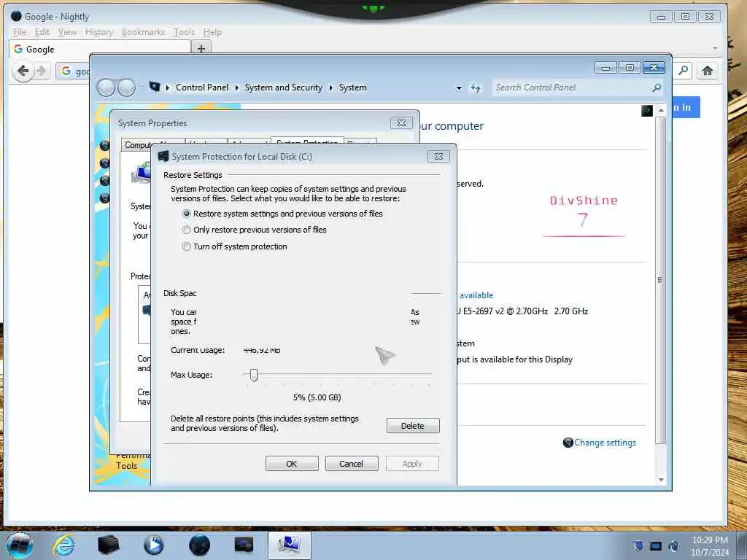Open the dark monitor app on taskbar
The image size is (747, 560).
(244, 545)
